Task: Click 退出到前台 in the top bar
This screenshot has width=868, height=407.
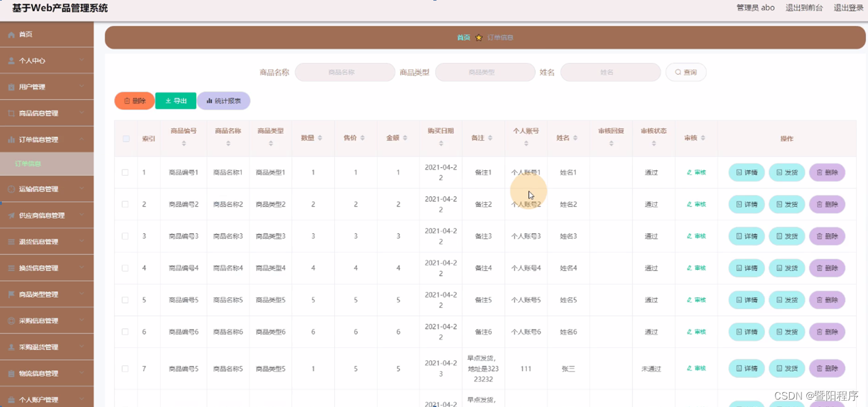Action: 804,8
